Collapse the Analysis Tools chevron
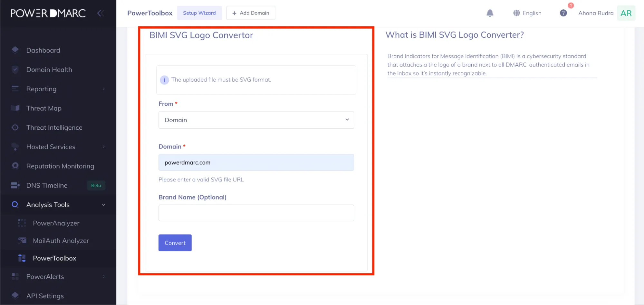This screenshot has width=644, height=305. 103,205
